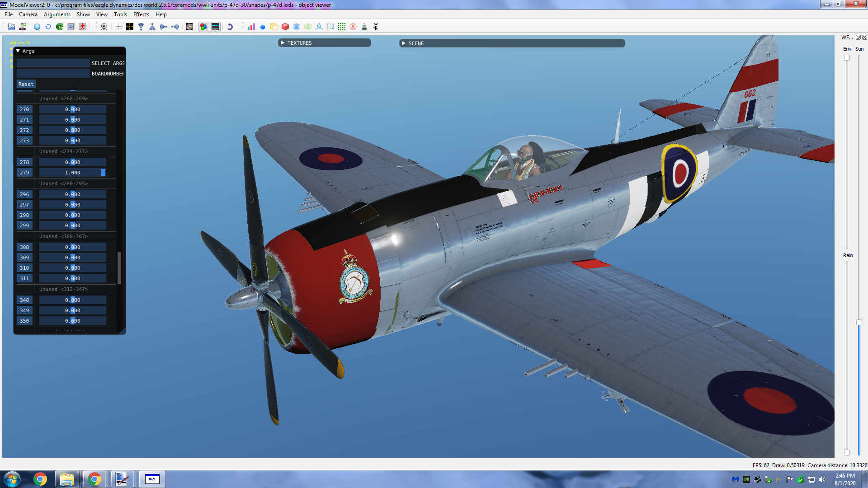Toggle the dark ruler panel toolbar button
The image size is (868, 488).
(x=215, y=27)
